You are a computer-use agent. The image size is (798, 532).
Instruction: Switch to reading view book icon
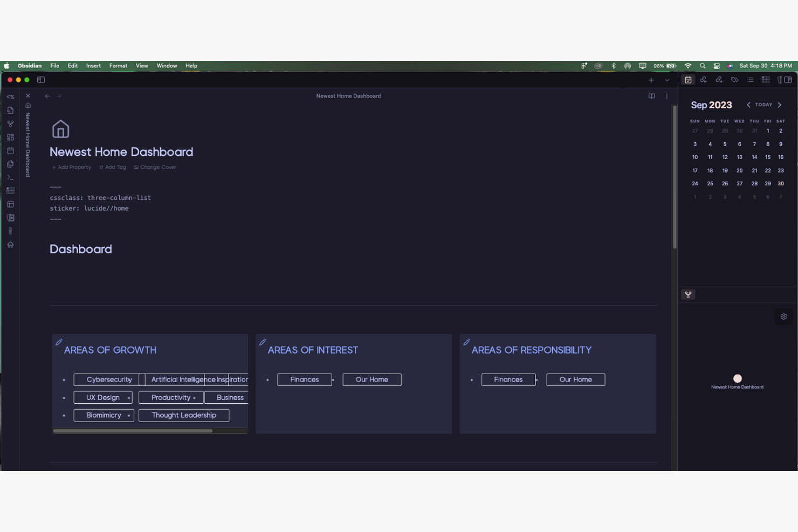651,96
